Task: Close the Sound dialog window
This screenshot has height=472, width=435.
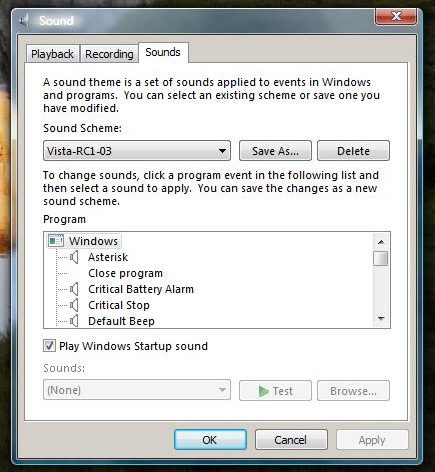Action: pos(396,16)
